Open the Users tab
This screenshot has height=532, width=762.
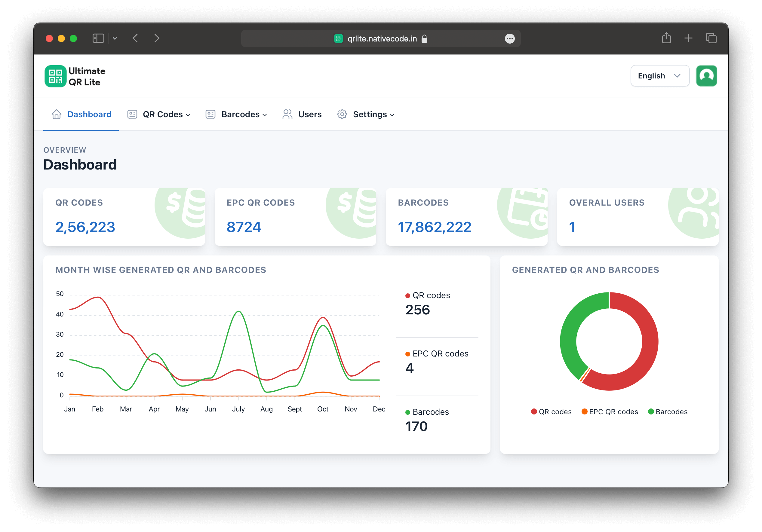(310, 115)
